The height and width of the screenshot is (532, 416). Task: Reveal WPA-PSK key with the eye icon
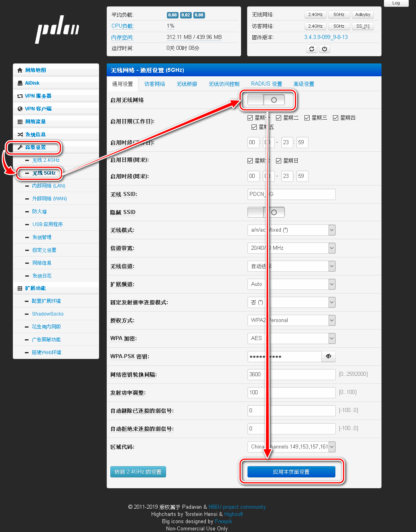pos(329,356)
